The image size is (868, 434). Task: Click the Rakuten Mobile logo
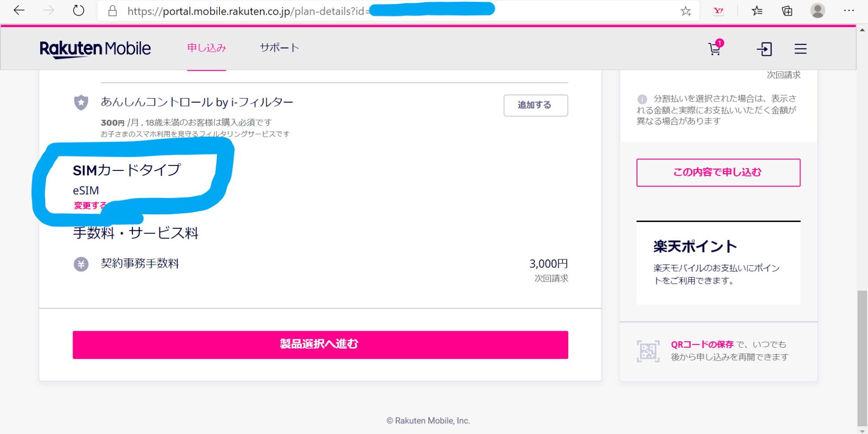[95, 49]
